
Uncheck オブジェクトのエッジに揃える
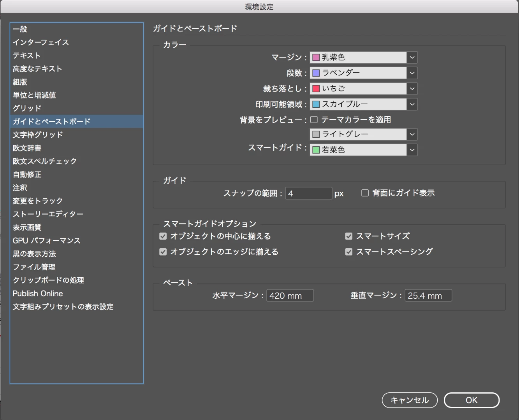(163, 252)
